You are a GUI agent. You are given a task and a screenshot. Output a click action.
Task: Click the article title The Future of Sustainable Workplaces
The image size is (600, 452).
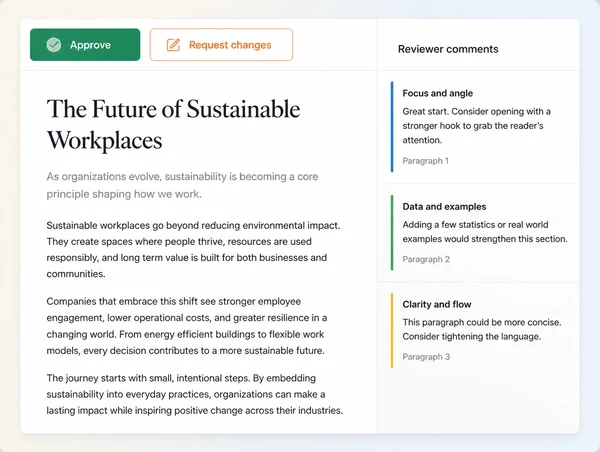coord(173,125)
